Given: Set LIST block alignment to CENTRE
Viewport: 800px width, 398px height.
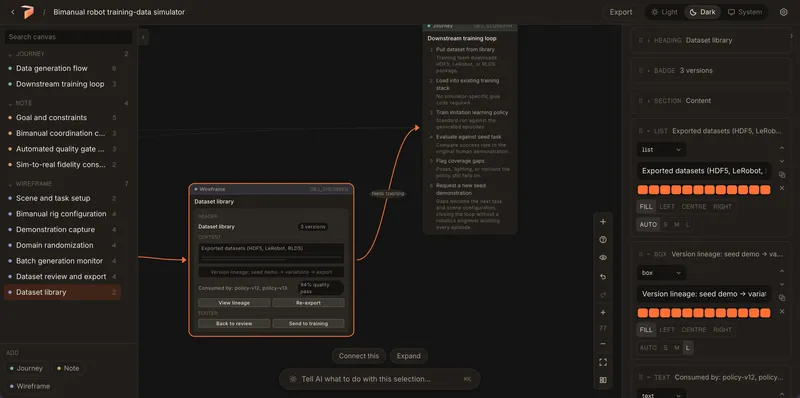Looking at the screenshot, I should click(694, 207).
